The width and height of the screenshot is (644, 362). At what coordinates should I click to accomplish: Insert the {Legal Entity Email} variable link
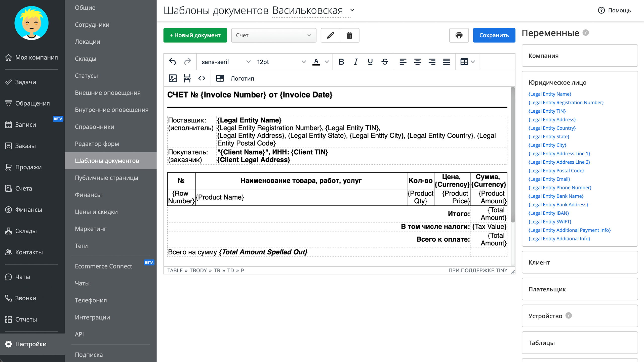pyautogui.click(x=549, y=179)
